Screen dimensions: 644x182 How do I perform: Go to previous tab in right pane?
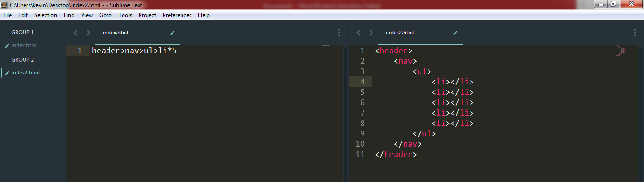coord(358,33)
